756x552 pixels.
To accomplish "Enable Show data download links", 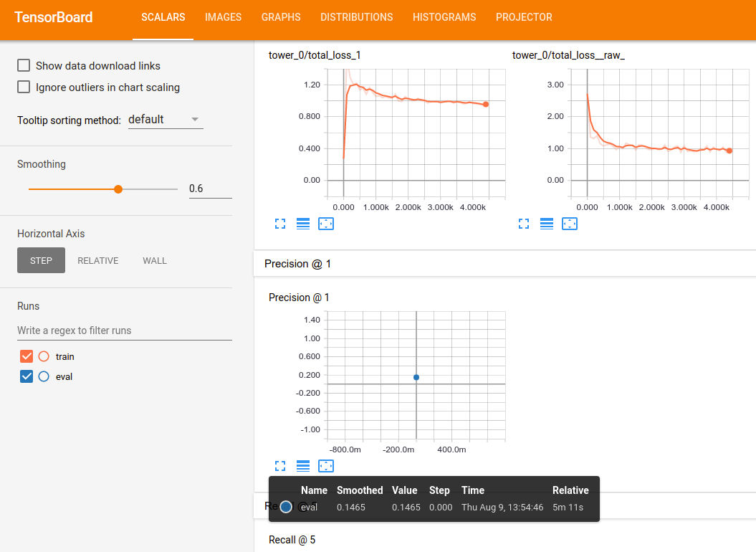I will click(24, 65).
